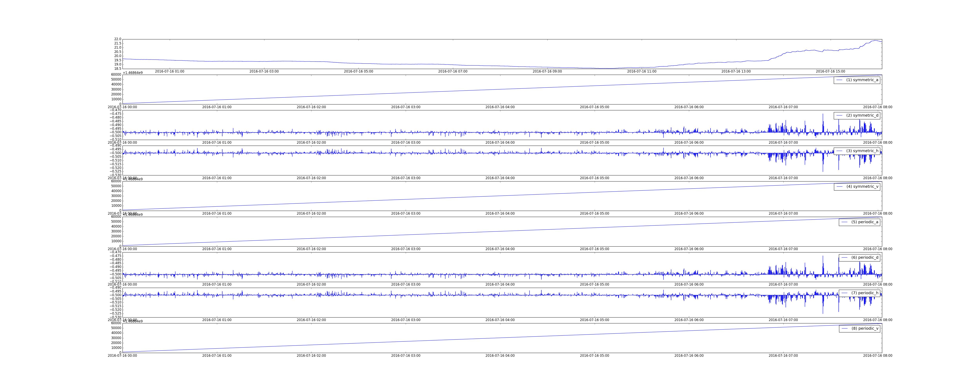
Task: Click the "2016-07-16 11:00" x-axis label
Action: (x=642, y=72)
